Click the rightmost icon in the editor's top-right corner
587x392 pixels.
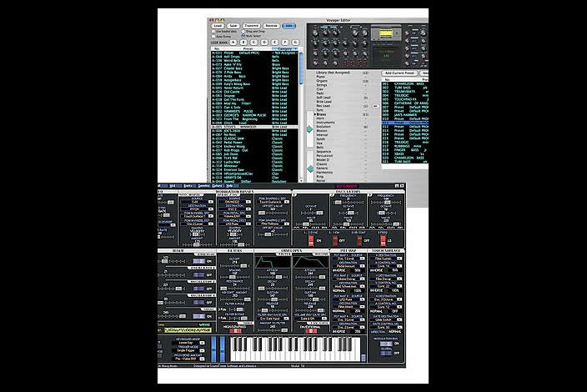402,186
